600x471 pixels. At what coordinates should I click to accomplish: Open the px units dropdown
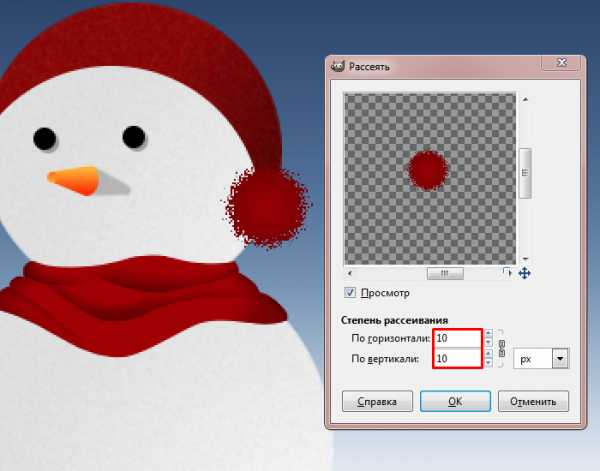pos(541,359)
